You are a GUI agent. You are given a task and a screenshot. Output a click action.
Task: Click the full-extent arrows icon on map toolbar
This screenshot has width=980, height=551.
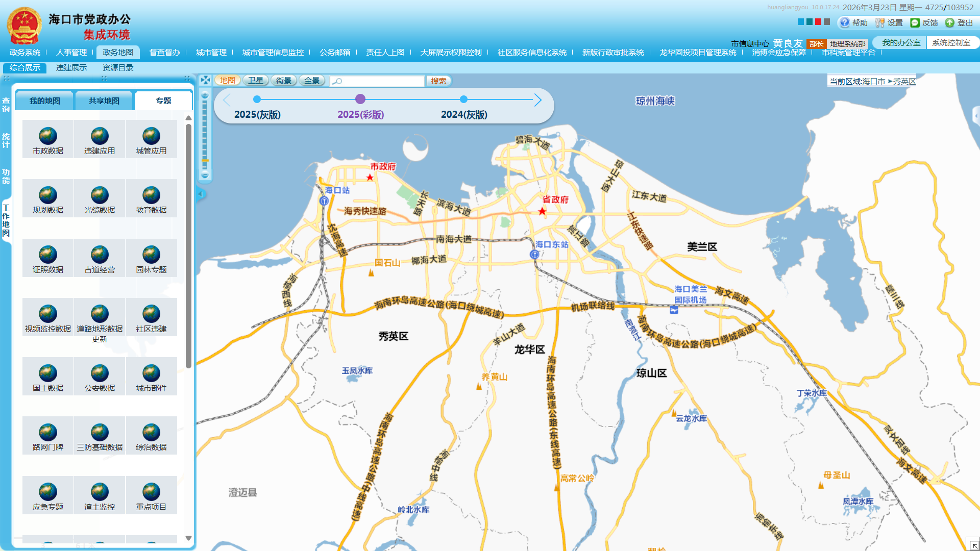(205, 81)
